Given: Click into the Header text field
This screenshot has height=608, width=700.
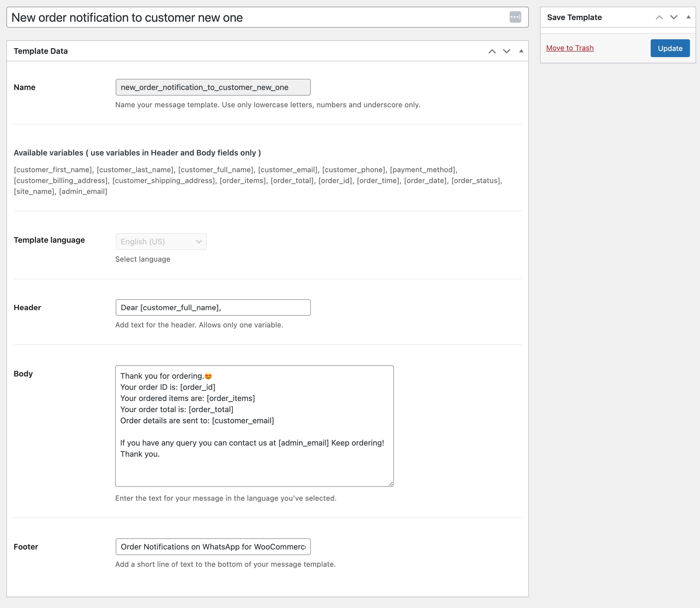Looking at the screenshot, I should click(x=213, y=307).
